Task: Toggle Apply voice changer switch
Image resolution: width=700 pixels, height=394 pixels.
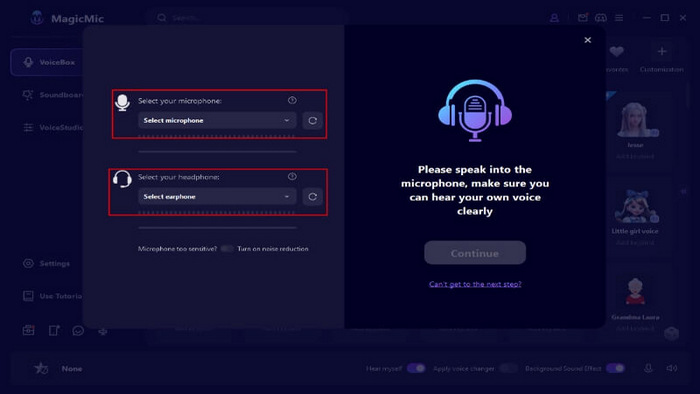Action: (x=508, y=368)
